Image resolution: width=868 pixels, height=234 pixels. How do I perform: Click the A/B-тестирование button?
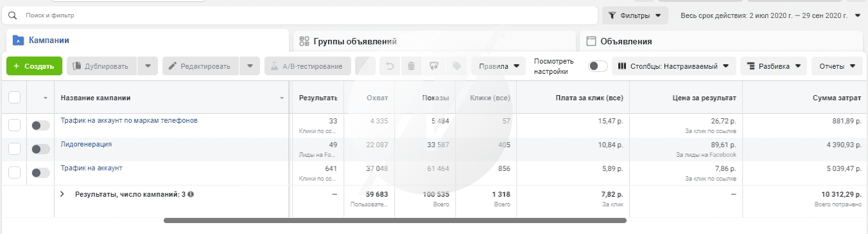pyautogui.click(x=308, y=66)
